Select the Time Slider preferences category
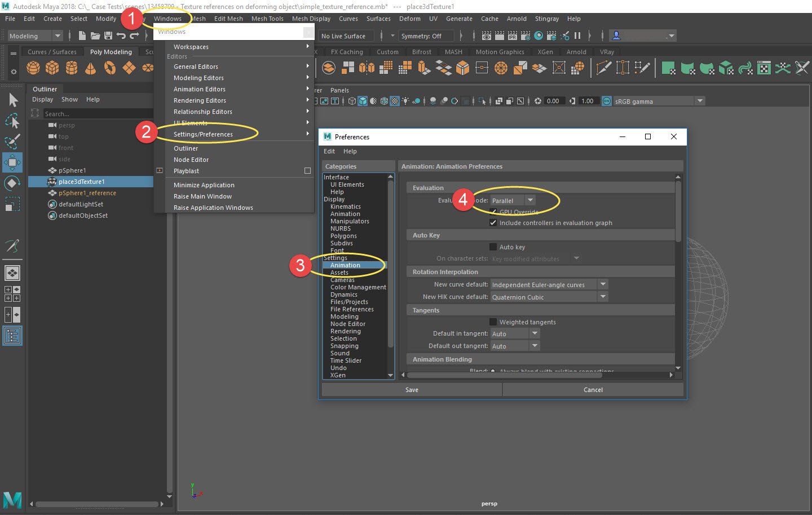 coord(346,360)
